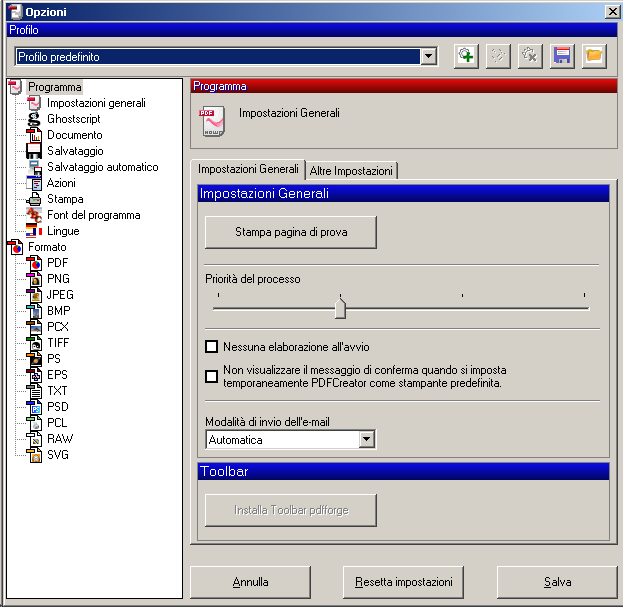Click the Annulla button

click(250, 582)
